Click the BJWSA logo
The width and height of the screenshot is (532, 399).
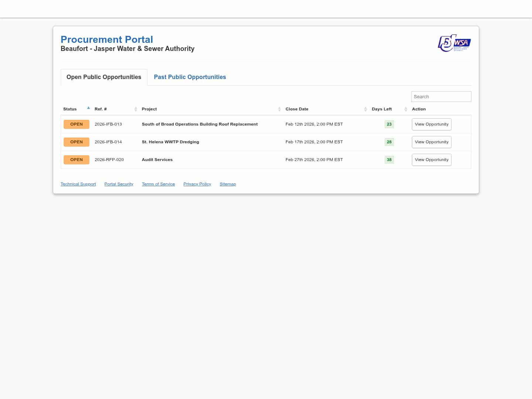coord(454,43)
